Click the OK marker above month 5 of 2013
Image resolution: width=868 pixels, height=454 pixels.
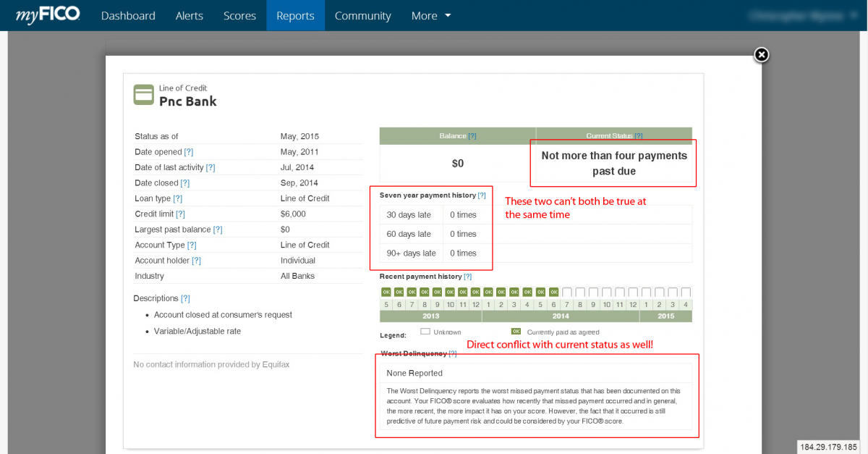tap(386, 292)
